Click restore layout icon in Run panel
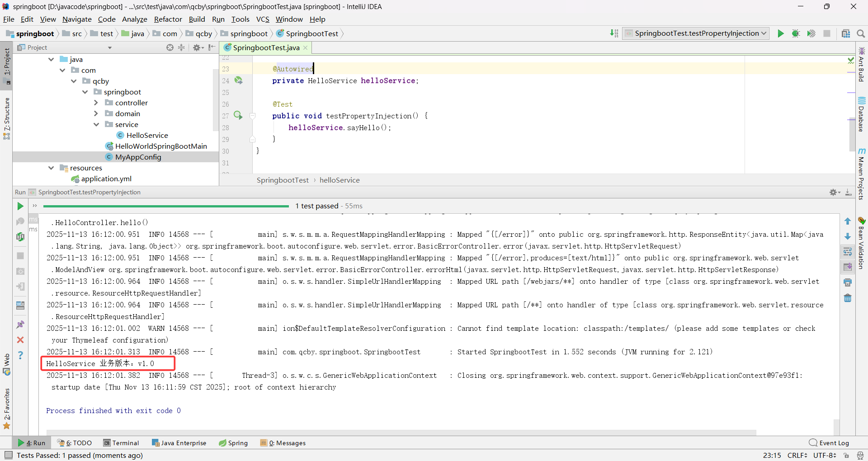Screen dimensions: 868x461 pyautogui.click(x=20, y=306)
